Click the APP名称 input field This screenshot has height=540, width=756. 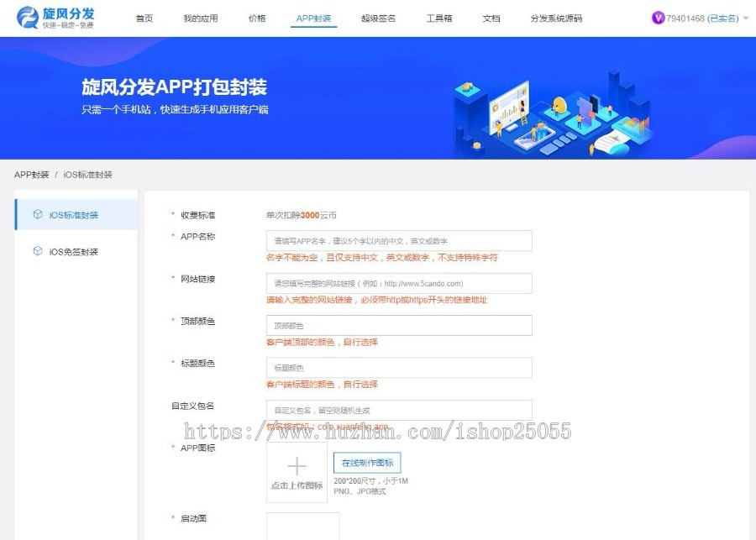pos(399,240)
